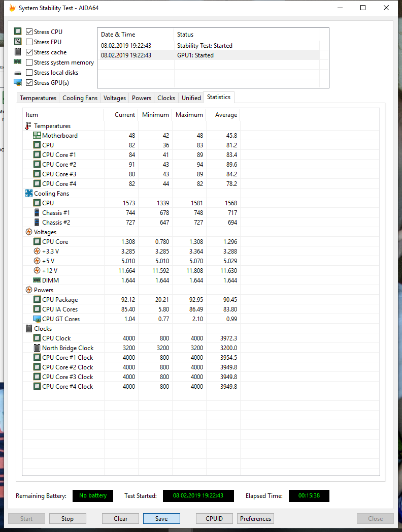Click the North Bridge Clock row icon
Screen dimensions: 402x532
pyautogui.click(x=37, y=348)
